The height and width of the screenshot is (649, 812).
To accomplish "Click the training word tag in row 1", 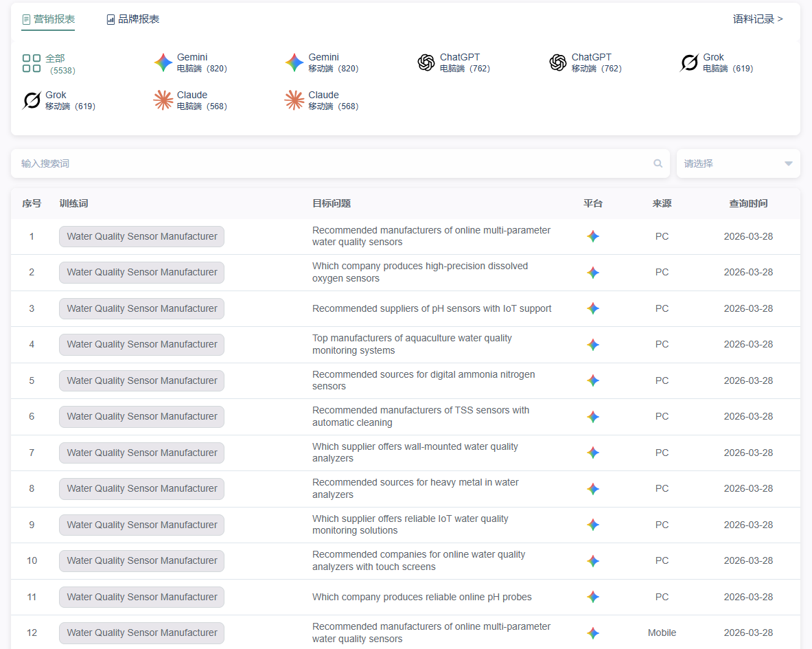I will [x=141, y=236].
